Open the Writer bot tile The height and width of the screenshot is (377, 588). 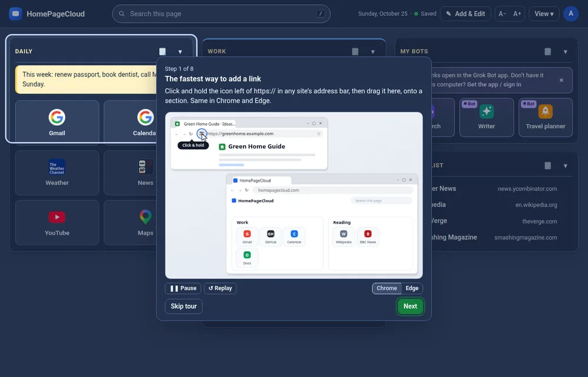click(486, 118)
